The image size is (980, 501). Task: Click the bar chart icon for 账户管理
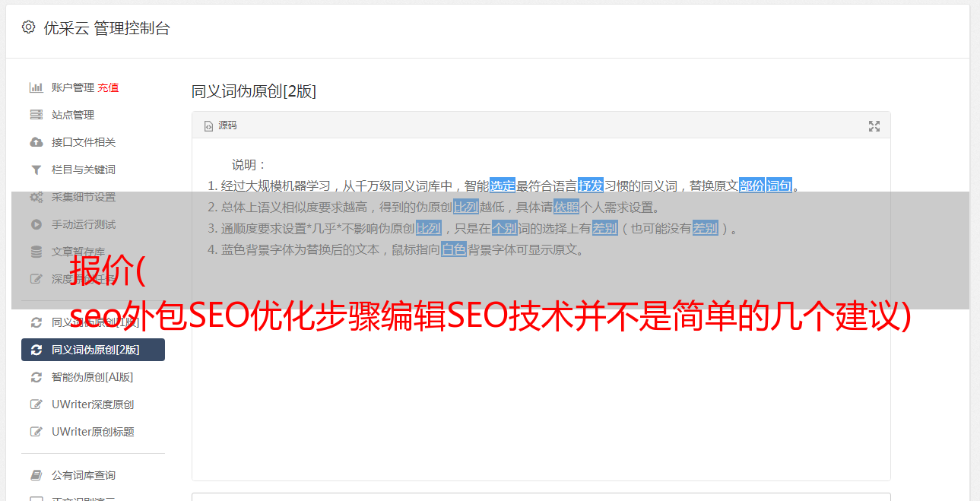pos(36,87)
